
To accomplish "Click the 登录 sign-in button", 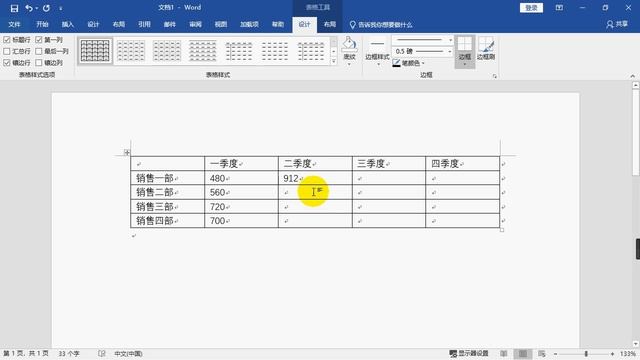I will tap(531, 8).
